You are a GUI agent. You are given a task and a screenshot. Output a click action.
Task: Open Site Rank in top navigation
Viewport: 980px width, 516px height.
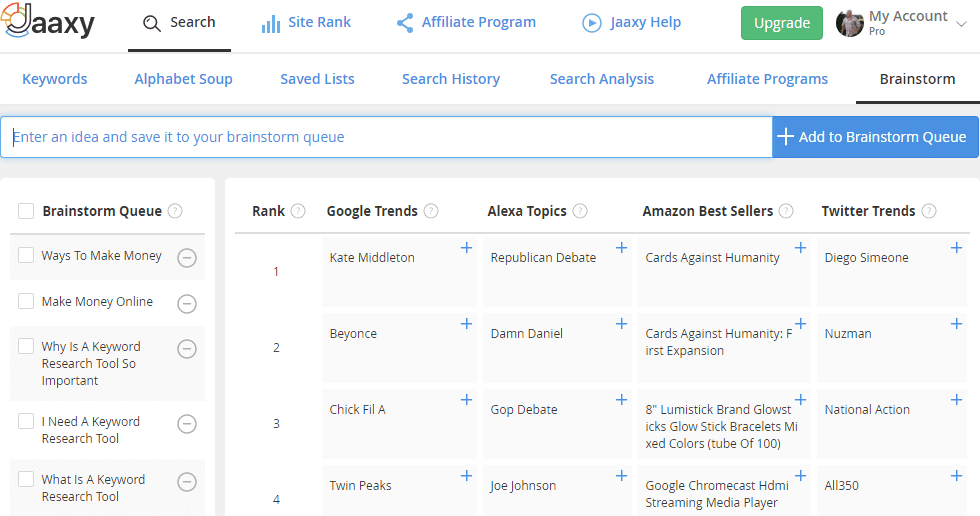[x=306, y=22]
